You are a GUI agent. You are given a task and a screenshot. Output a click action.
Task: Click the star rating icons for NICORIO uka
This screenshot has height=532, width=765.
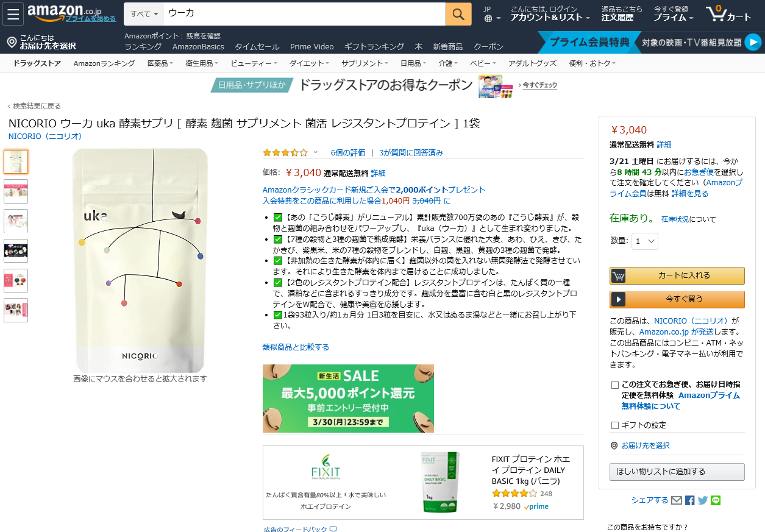point(285,152)
